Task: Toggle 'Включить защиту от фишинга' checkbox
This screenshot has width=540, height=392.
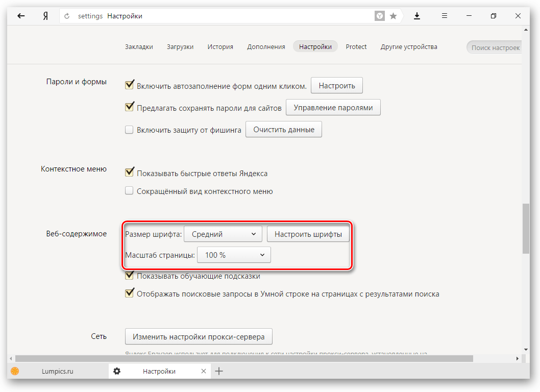Action: coord(129,130)
